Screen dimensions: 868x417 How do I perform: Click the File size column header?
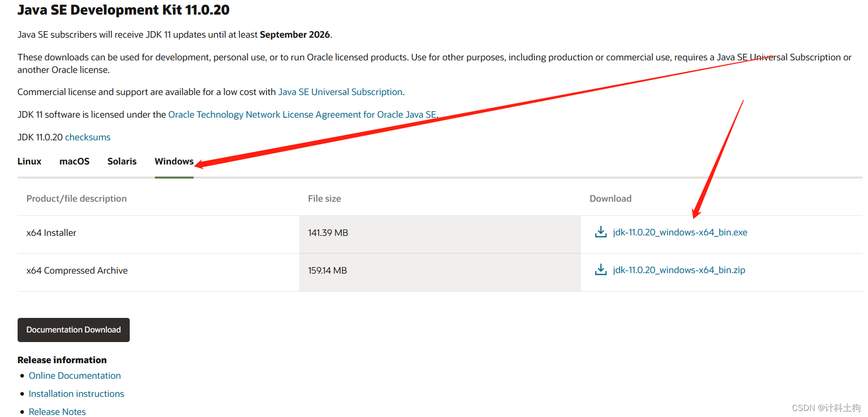[324, 199]
